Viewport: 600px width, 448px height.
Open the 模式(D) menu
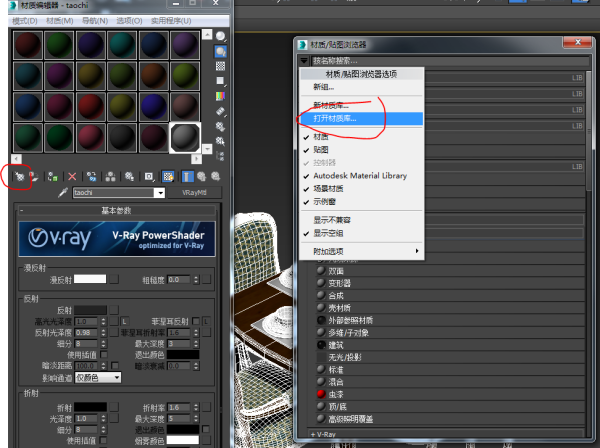pyautogui.click(x=24, y=21)
